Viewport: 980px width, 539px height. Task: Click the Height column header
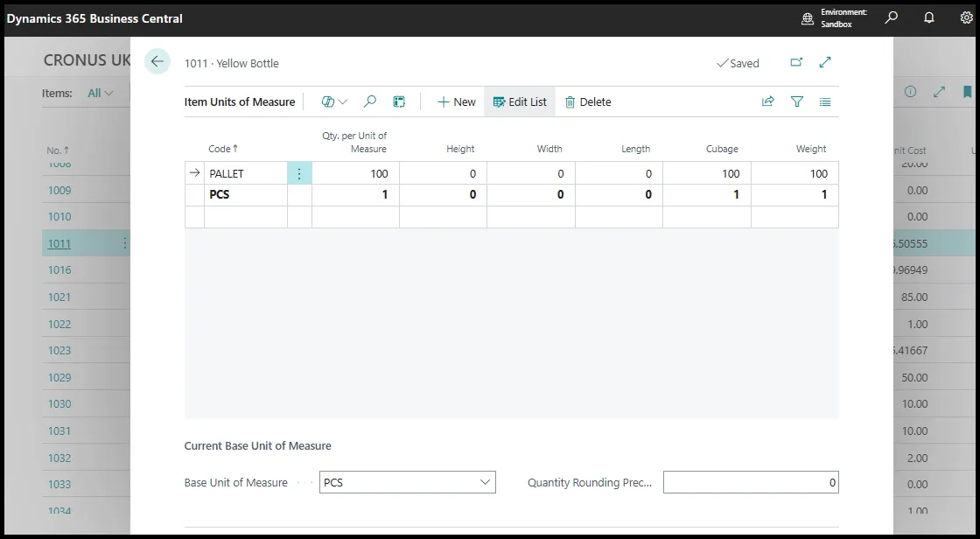[460, 149]
